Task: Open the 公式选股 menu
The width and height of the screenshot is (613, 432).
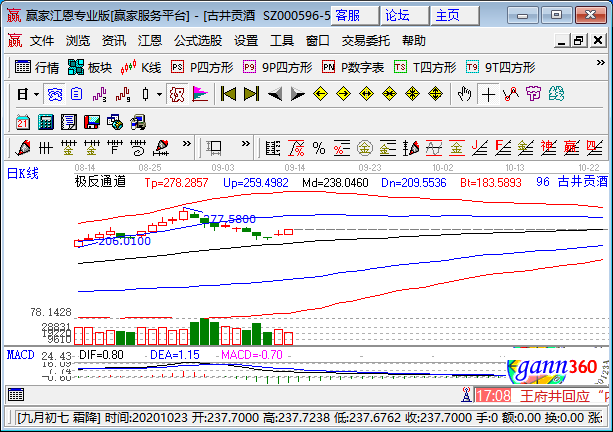Action: (x=198, y=41)
